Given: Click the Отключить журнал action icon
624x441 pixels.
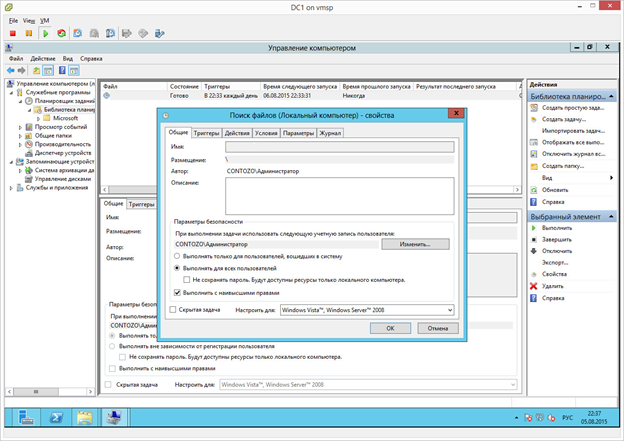Looking at the screenshot, I should 534,154.
